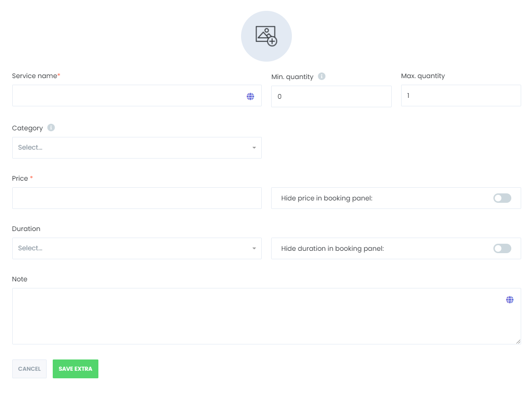Click the Hide price in booking panel label
This screenshot has height=399, width=532.
point(327,198)
